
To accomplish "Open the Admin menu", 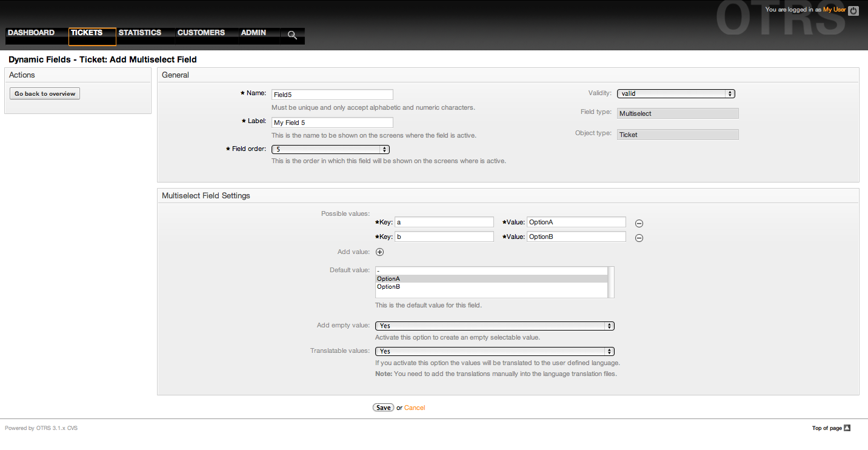I will (253, 33).
